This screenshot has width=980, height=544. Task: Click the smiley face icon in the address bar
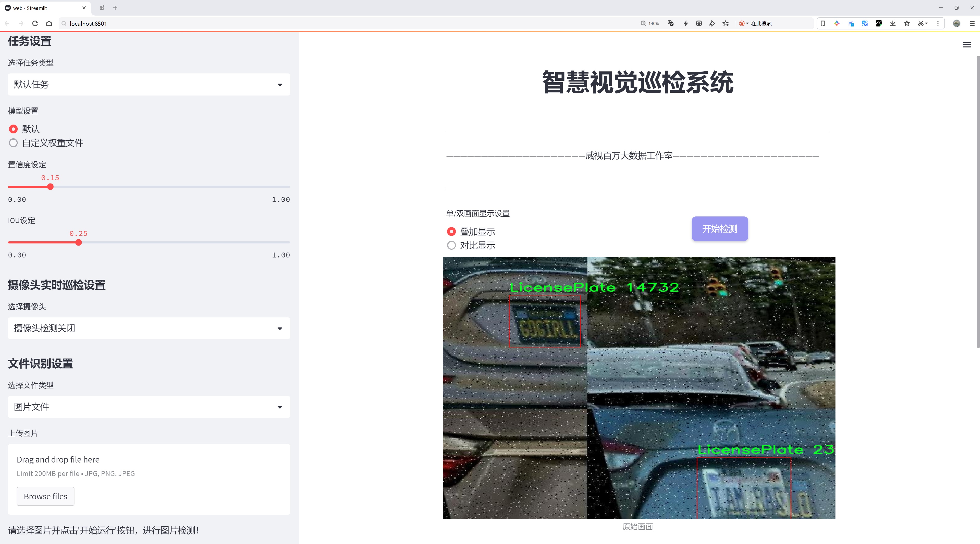click(x=699, y=24)
